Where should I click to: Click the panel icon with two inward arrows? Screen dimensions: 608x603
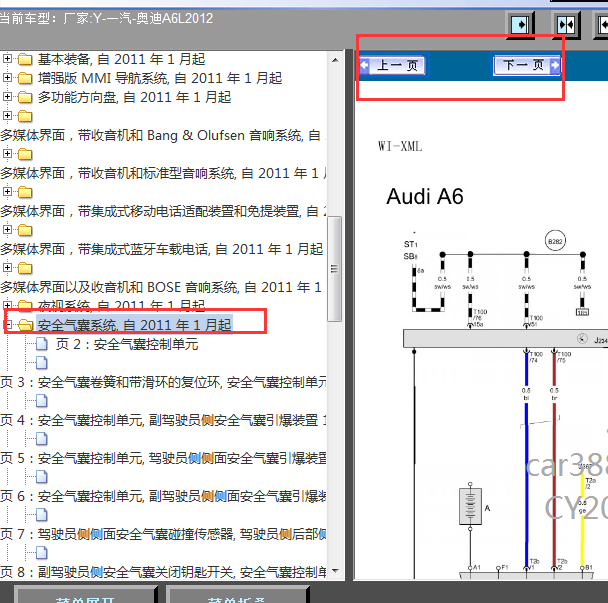coord(566,25)
